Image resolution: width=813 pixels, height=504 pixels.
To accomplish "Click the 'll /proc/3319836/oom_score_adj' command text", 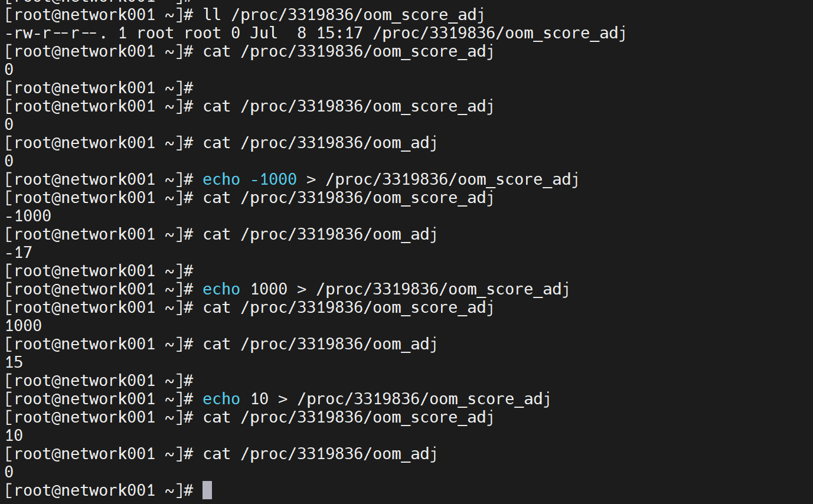I will [348, 15].
